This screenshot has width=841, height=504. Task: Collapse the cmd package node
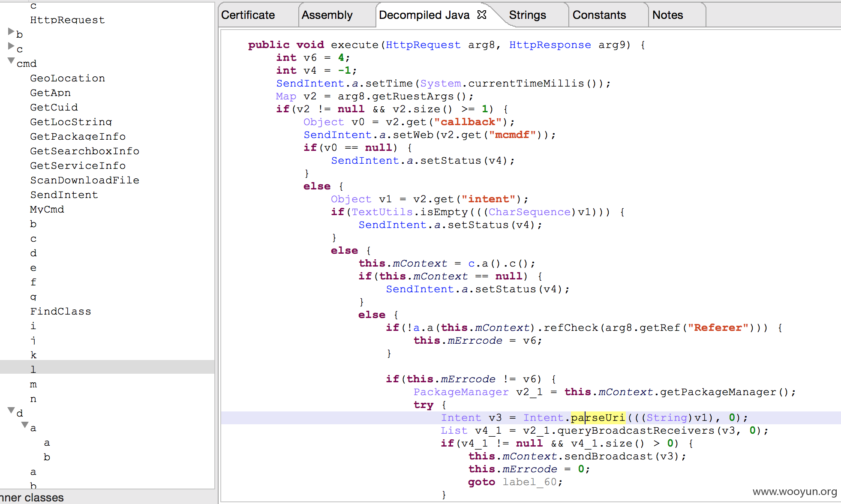[x=11, y=61]
